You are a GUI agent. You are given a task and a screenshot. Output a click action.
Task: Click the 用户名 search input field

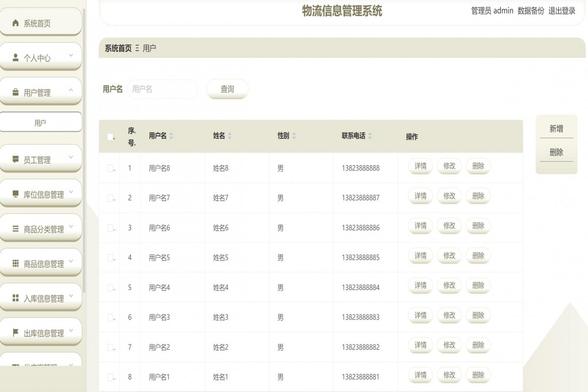point(162,89)
